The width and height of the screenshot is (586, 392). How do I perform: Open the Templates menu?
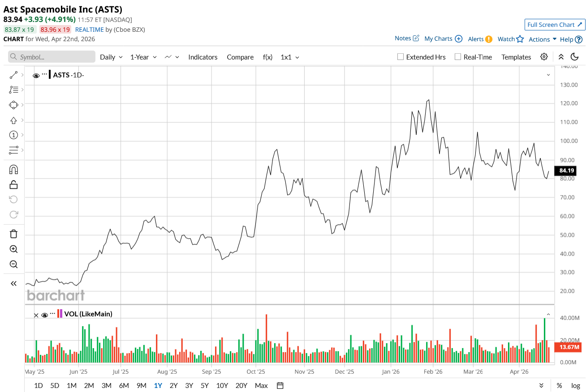(x=516, y=57)
